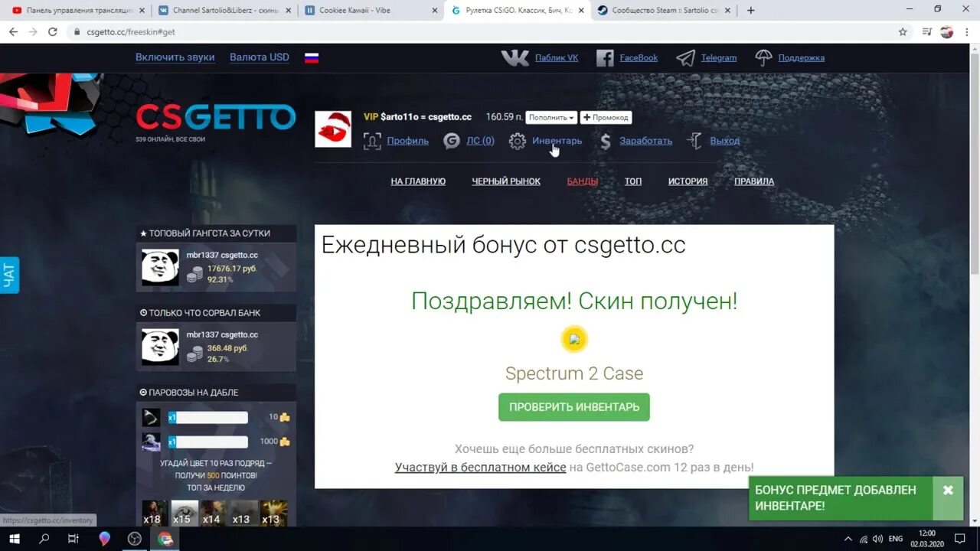Viewport: 980px width, 551px height.
Task: Click the support umbrella icon
Action: (x=763, y=58)
